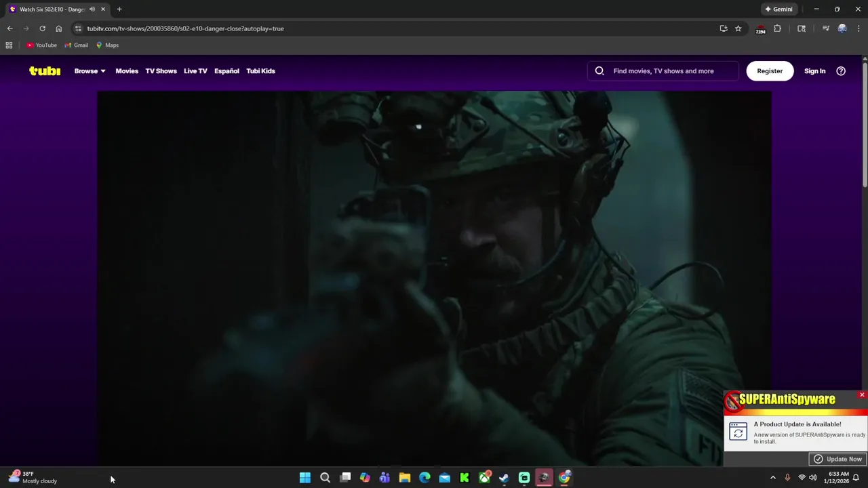Select the Watch Six S02:E10 tab
The image size is (868, 488).
click(x=51, y=9)
